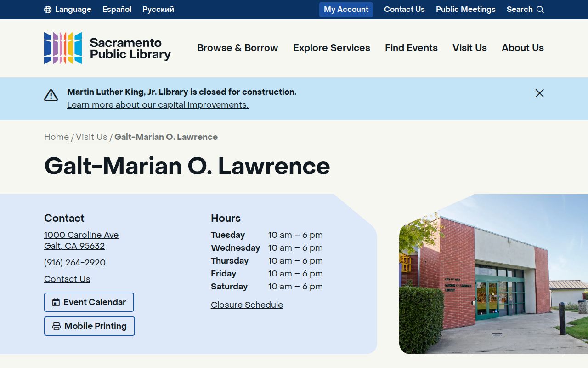Switch site language to Español
Screen dimensions: 588x368
pyautogui.click(x=117, y=9)
